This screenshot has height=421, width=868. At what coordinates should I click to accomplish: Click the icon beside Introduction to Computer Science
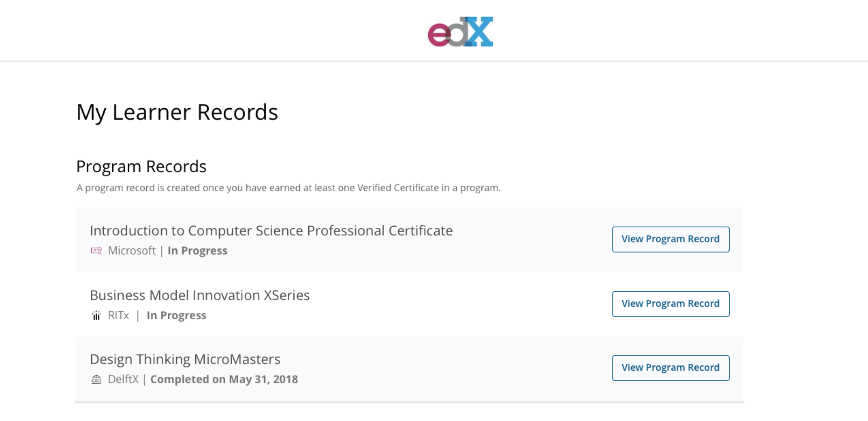(x=97, y=250)
